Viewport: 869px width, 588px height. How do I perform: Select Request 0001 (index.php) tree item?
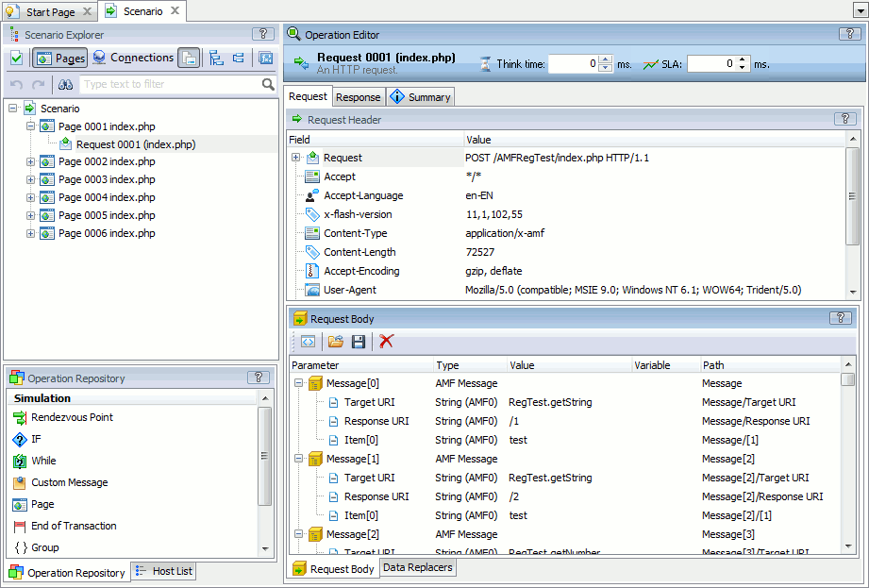click(x=136, y=144)
